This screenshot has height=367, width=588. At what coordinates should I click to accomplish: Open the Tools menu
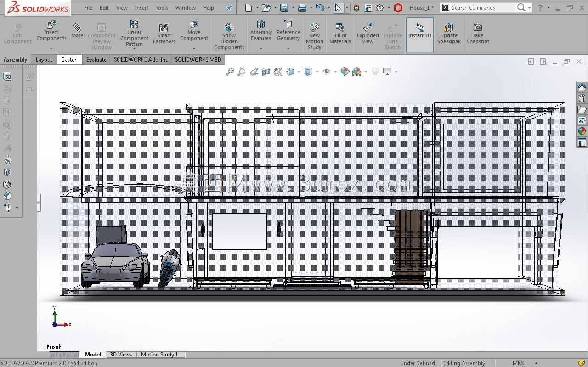point(162,8)
